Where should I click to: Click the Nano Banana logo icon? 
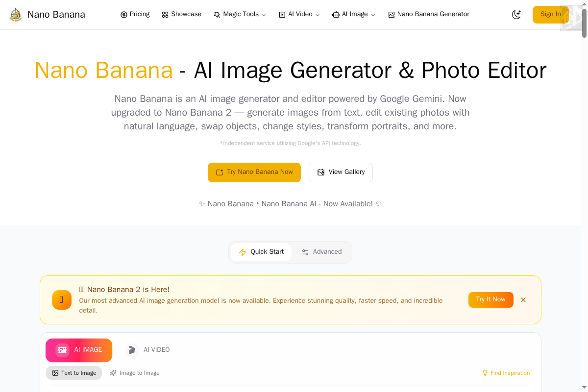(x=16, y=15)
